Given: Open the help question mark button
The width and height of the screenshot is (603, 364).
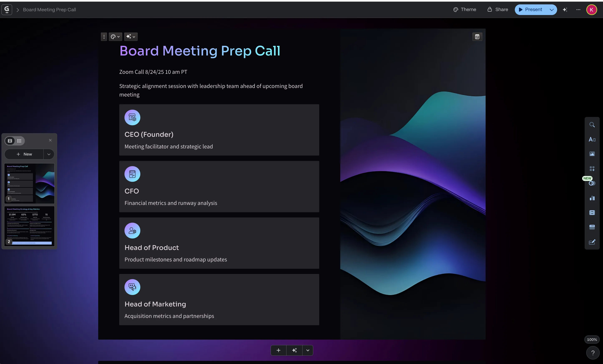Looking at the screenshot, I should pyautogui.click(x=593, y=353).
